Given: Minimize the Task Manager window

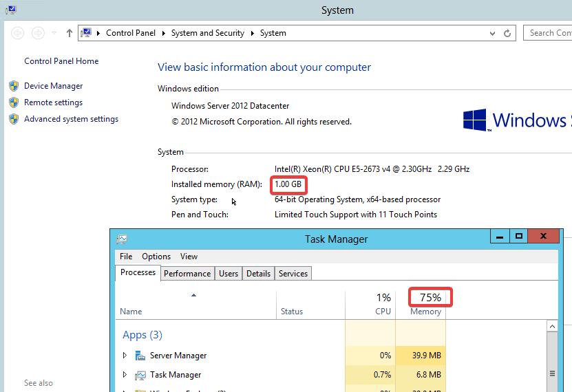Looking at the screenshot, I should click(500, 237).
